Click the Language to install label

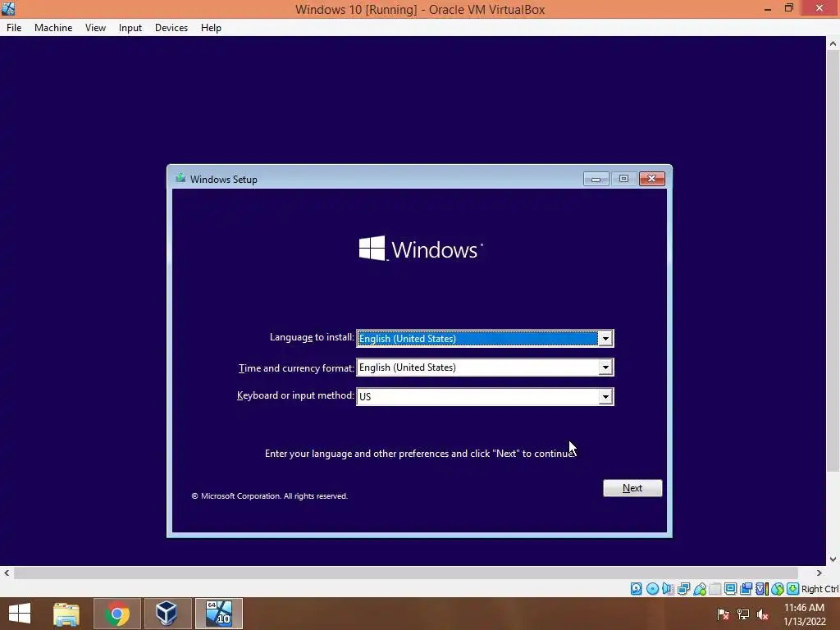[312, 337]
